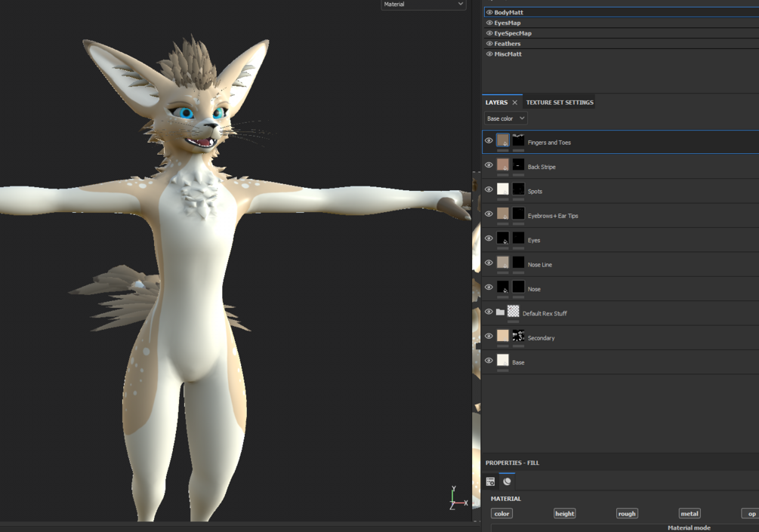
Task: Select Spots layer mask thumbnail
Action: 518,189
